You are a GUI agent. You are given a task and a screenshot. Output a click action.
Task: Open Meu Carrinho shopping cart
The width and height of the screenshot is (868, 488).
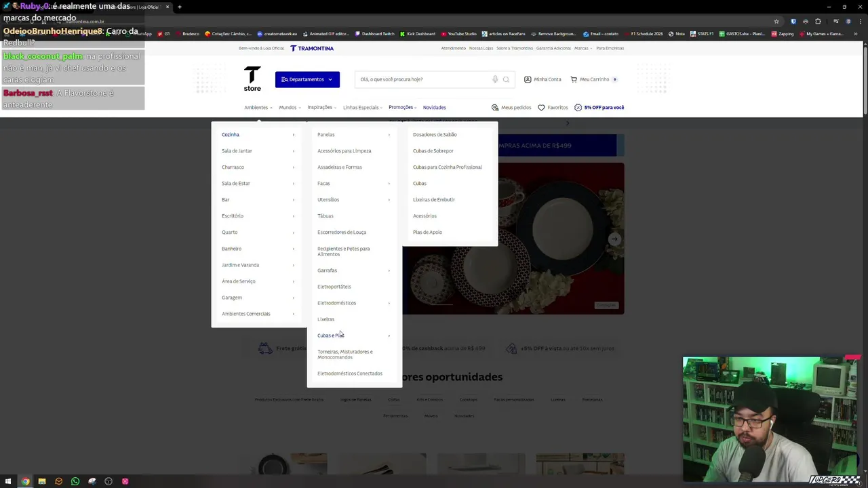tap(593, 79)
